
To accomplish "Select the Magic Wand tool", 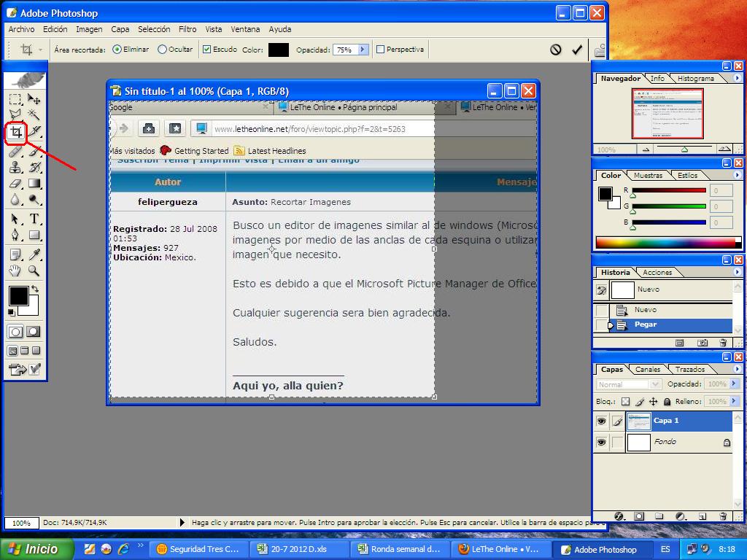I will [34, 114].
